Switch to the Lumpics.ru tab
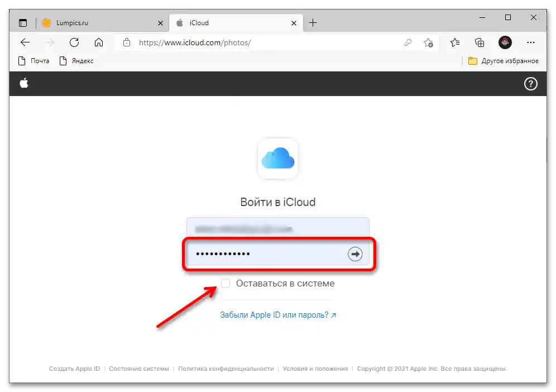 [103, 23]
